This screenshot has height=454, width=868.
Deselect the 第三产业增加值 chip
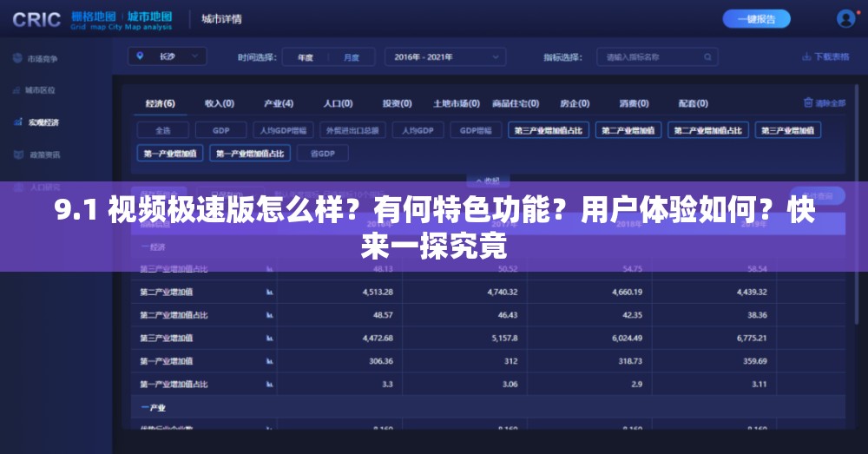click(x=788, y=130)
